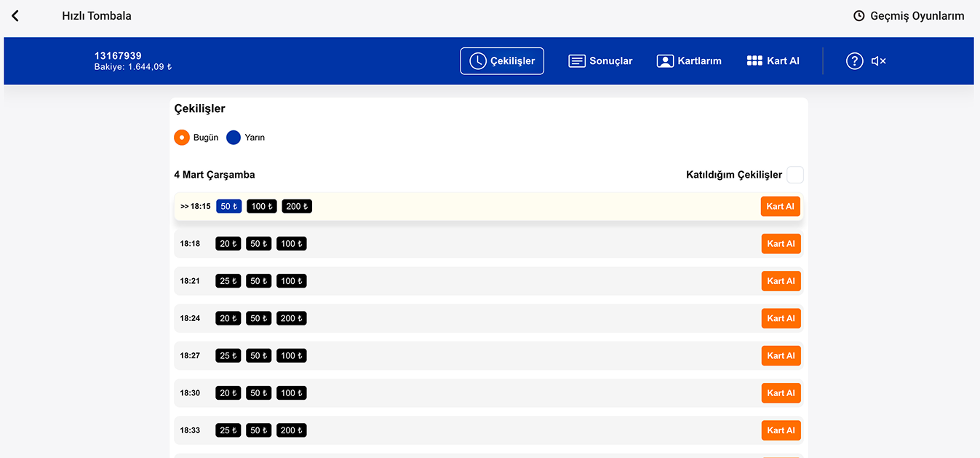
Task: Choose 200 ₺ price in 18:24 draw
Action: coord(292,318)
